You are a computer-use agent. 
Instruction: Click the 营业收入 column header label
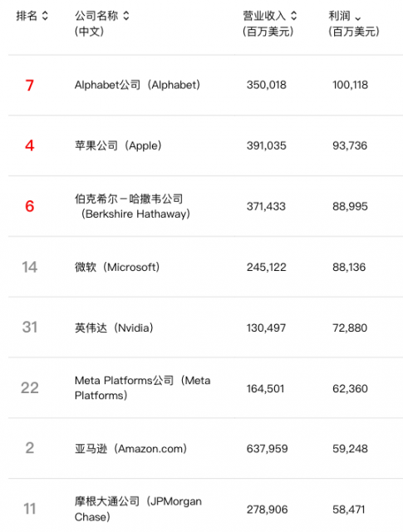click(x=264, y=16)
